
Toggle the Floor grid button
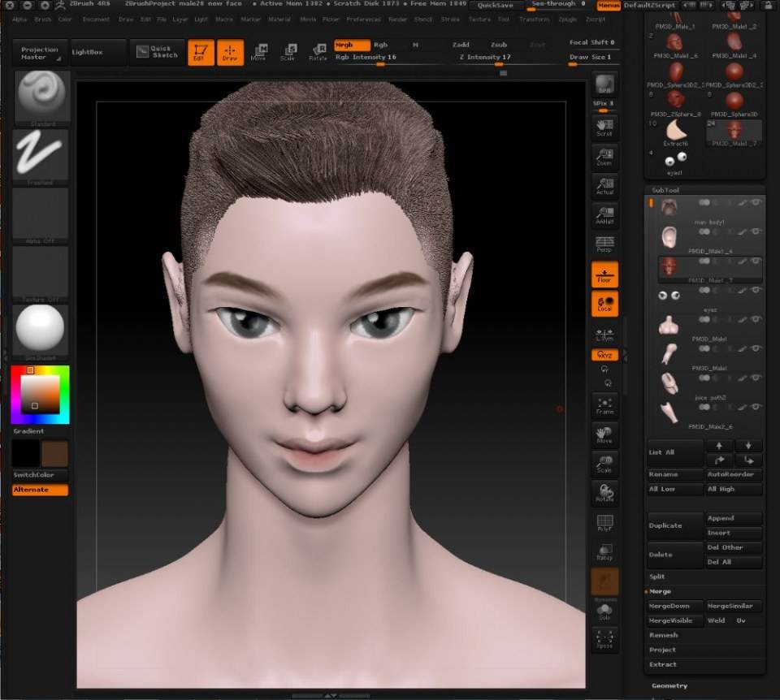(604, 274)
